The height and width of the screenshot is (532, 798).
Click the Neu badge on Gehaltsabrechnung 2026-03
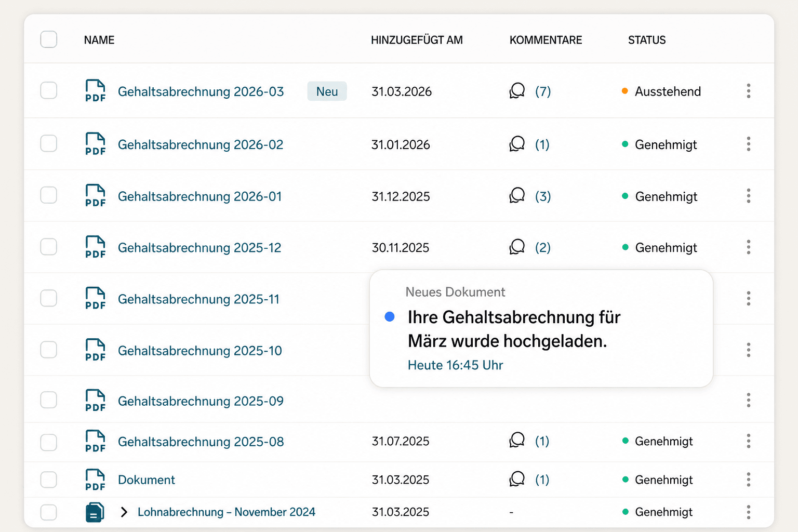327,91
